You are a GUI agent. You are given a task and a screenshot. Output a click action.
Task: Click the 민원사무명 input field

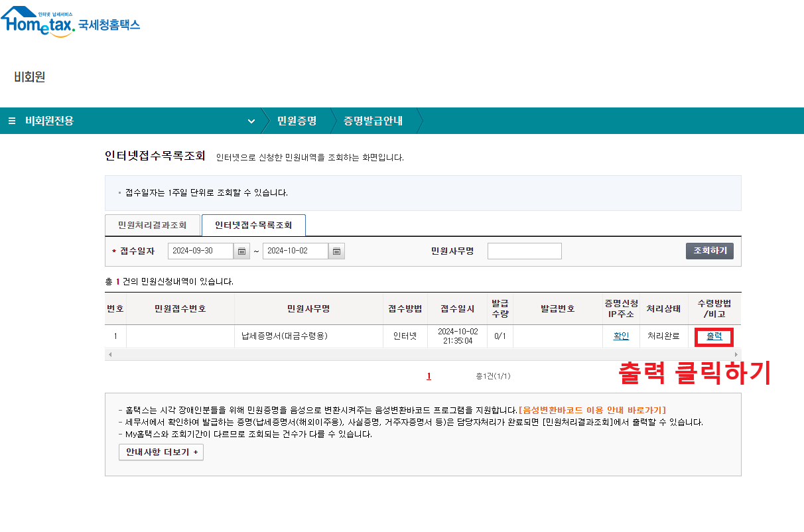[x=523, y=251]
